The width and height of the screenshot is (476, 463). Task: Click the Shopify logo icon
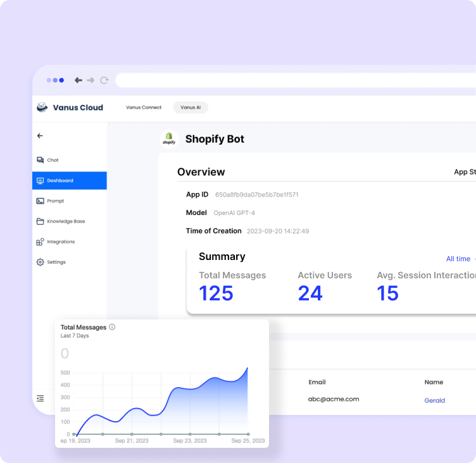coord(169,139)
